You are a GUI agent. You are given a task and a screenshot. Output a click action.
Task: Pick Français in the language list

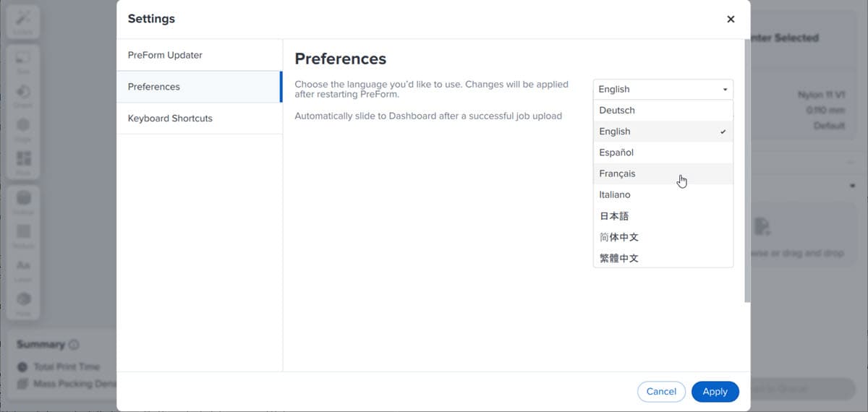[x=663, y=173]
